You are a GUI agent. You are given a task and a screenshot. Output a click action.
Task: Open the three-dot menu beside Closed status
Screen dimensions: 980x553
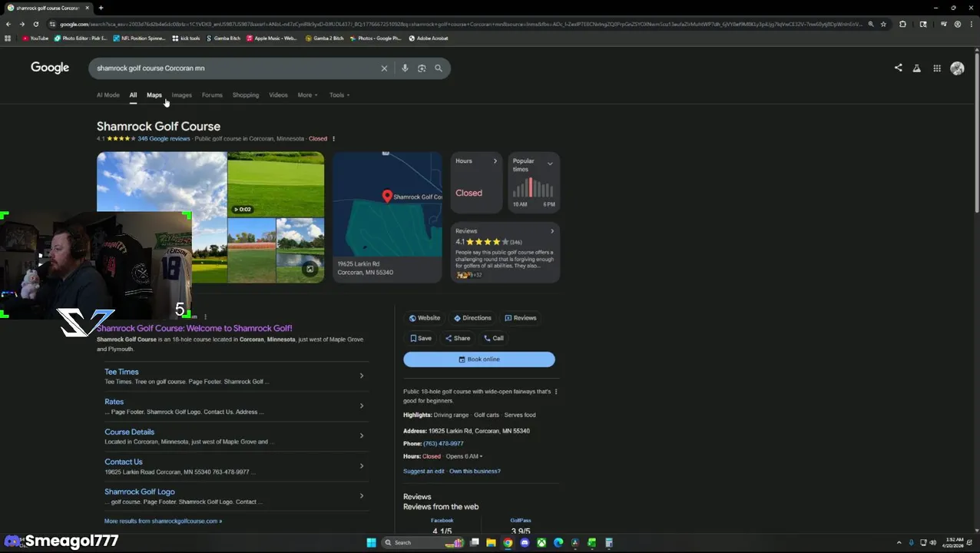coord(333,139)
